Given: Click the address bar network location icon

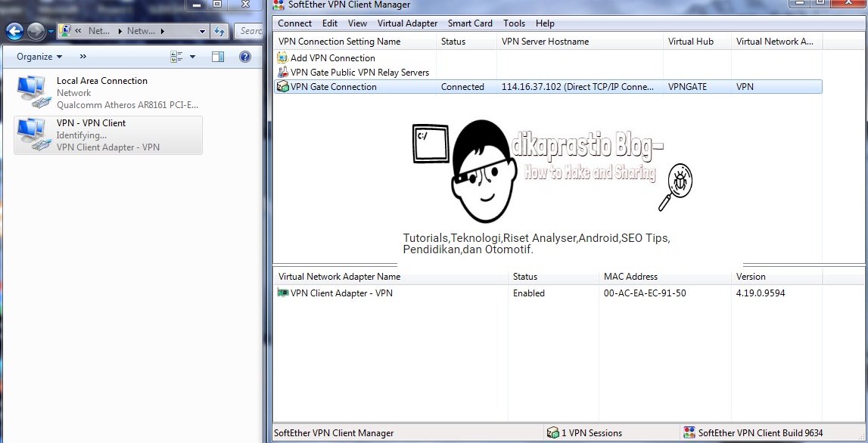Looking at the screenshot, I should 65,31.
